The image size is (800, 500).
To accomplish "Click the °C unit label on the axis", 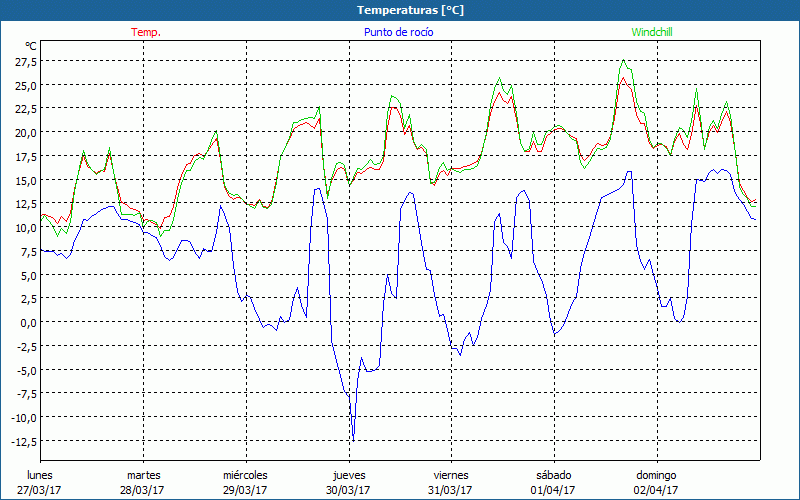I will tap(31, 46).
